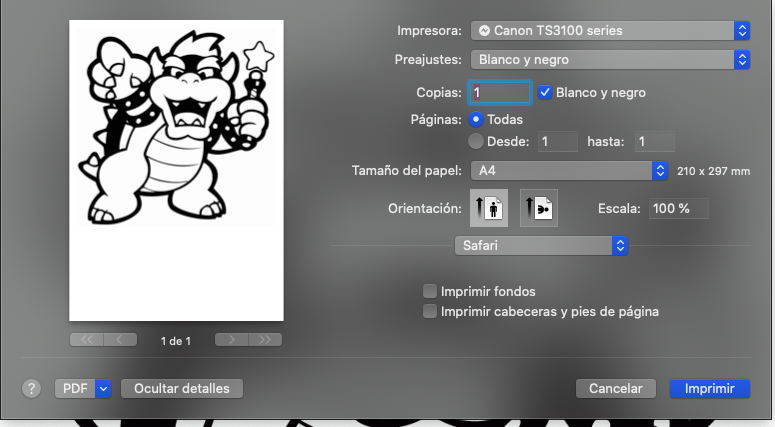Go to previous page in preview

click(120, 340)
